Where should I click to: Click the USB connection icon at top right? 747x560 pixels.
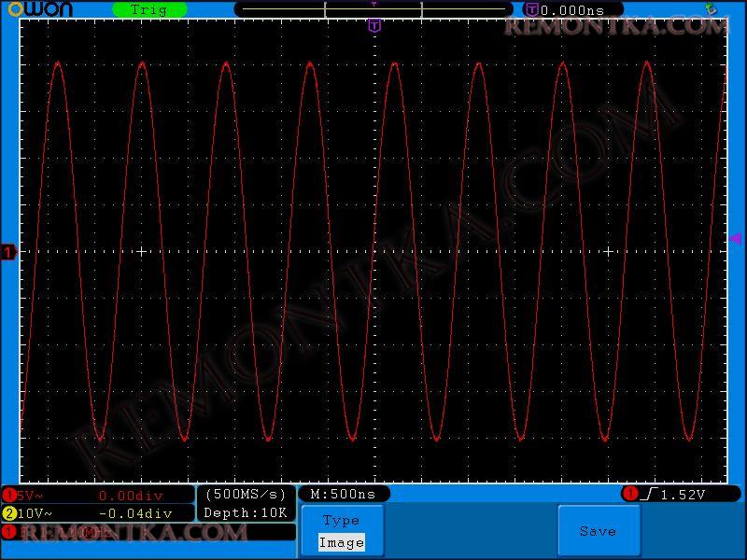click(x=711, y=9)
